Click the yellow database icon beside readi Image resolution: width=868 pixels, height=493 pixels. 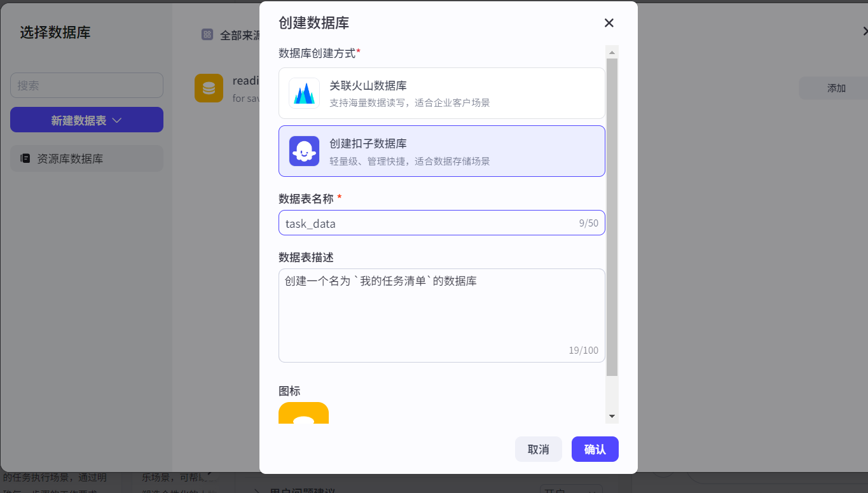pos(209,88)
